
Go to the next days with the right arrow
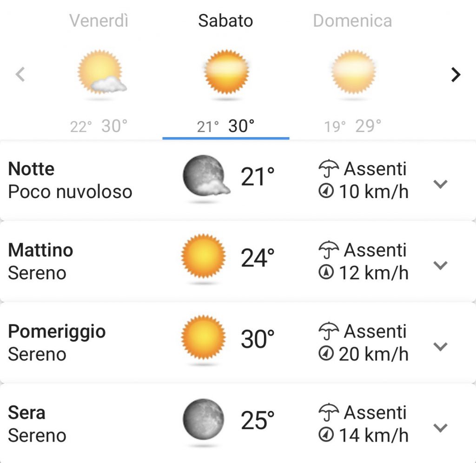click(456, 75)
